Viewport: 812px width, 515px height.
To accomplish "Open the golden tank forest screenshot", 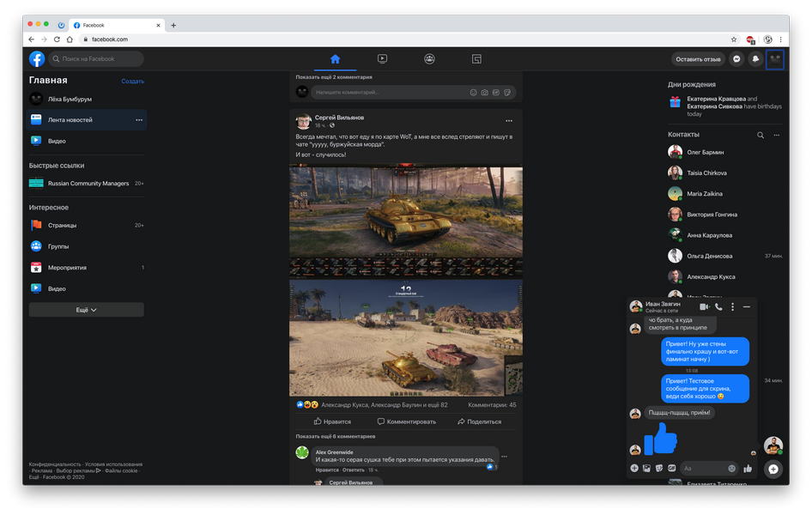I will [406, 221].
